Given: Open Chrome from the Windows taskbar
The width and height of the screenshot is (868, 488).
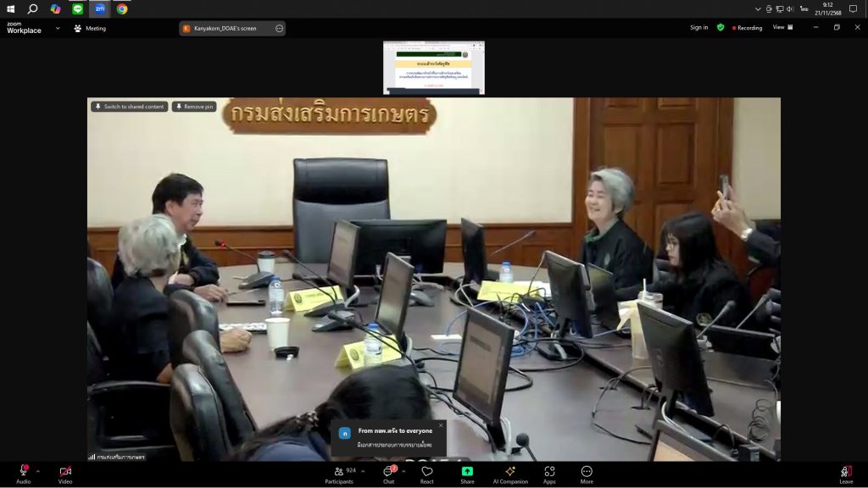Looking at the screenshot, I should pyautogui.click(x=122, y=8).
